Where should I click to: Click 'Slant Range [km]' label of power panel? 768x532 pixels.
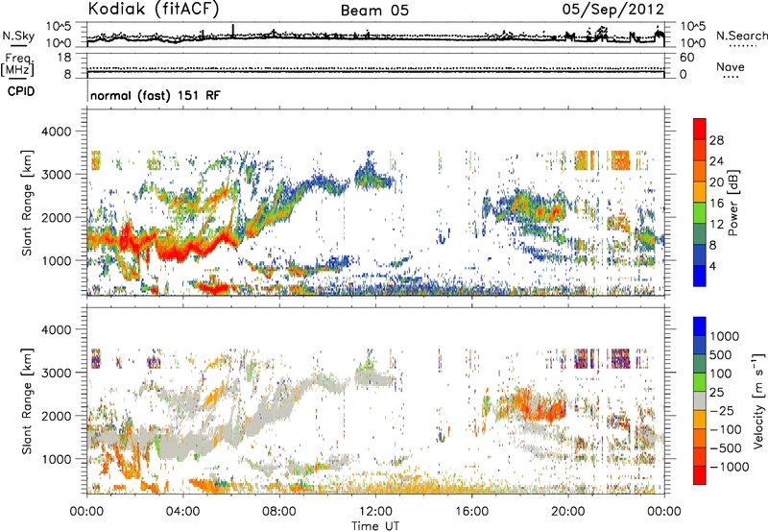pyautogui.click(x=27, y=203)
